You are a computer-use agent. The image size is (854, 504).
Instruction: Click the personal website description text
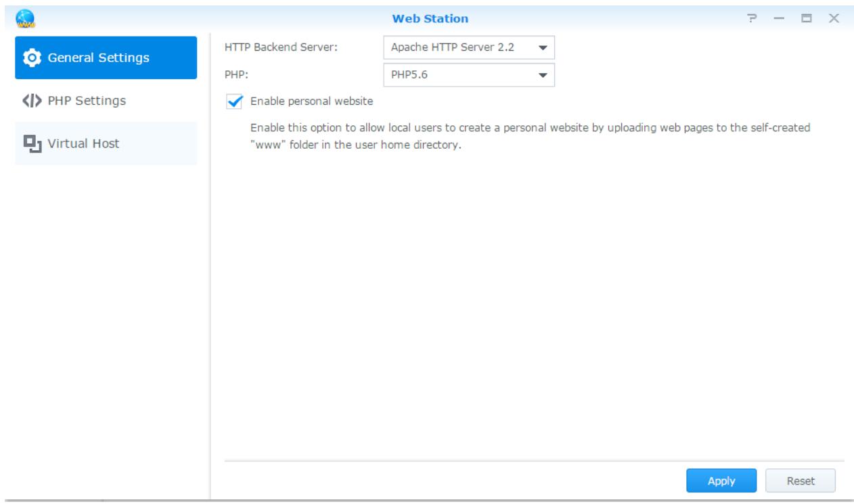pyautogui.click(x=530, y=136)
